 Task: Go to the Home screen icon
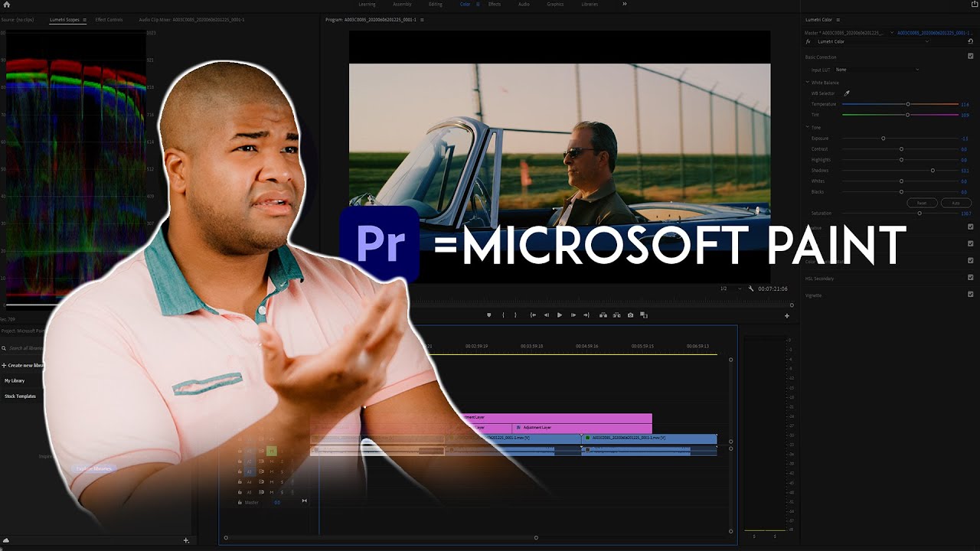[x=6, y=5]
